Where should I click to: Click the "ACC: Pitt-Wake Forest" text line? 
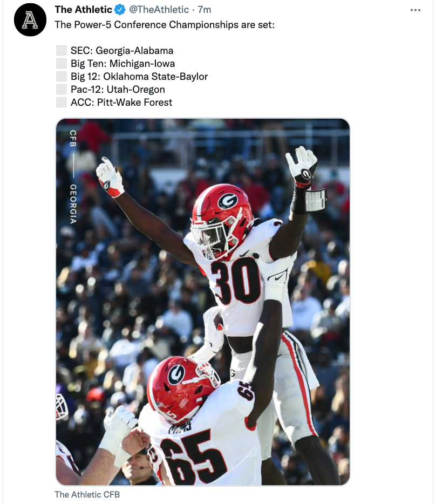[x=121, y=102]
